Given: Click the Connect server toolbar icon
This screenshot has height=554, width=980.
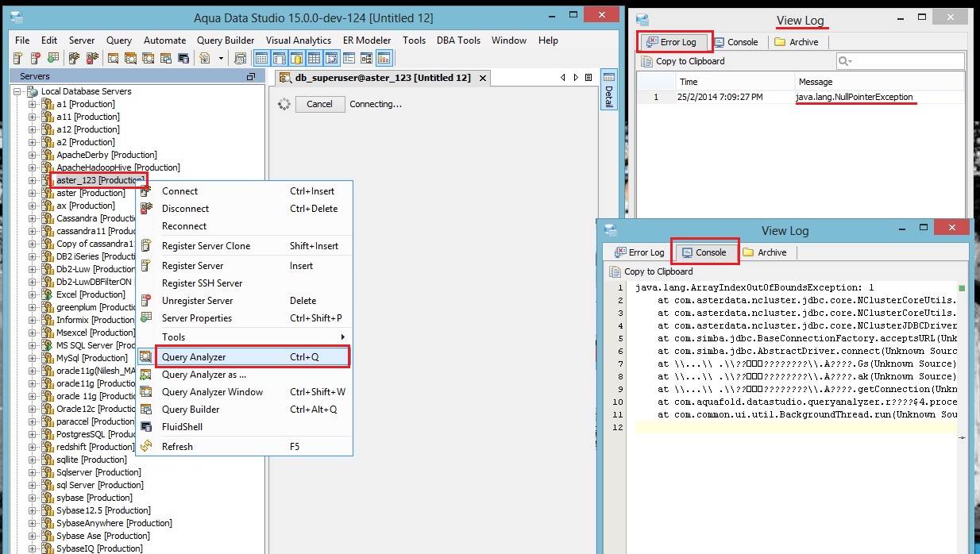Looking at the screenshot, I should 74,58.
